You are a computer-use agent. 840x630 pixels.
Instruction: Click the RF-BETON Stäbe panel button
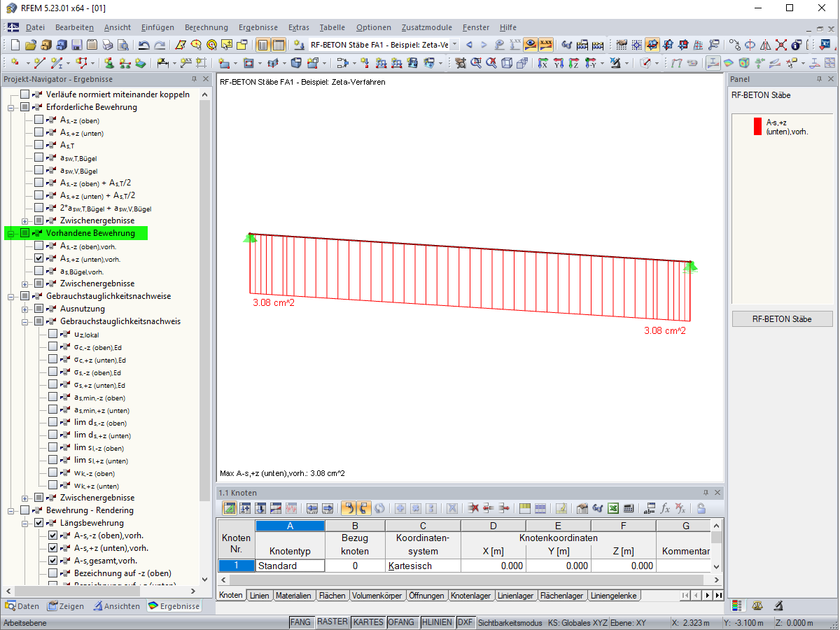[782, 319]
